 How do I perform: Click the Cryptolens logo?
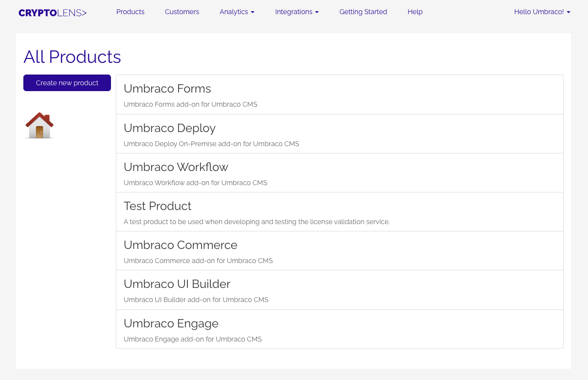click(x=53, y=13)
